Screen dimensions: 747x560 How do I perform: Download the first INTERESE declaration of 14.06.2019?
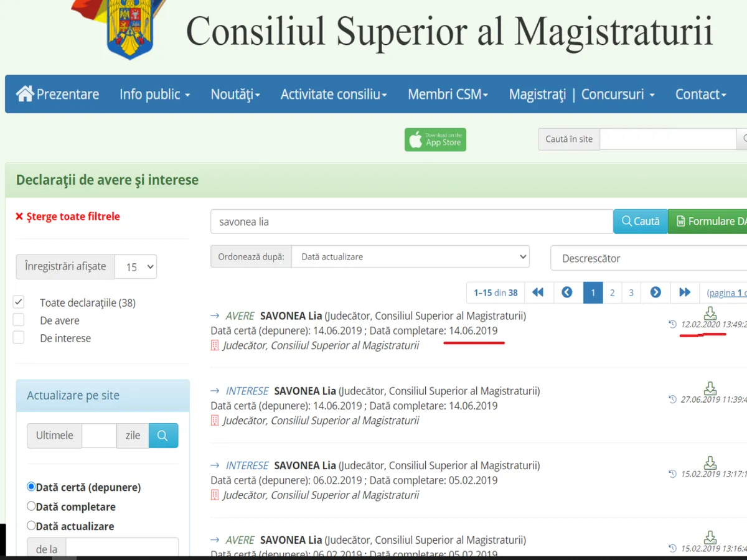(x=710, y=388)
